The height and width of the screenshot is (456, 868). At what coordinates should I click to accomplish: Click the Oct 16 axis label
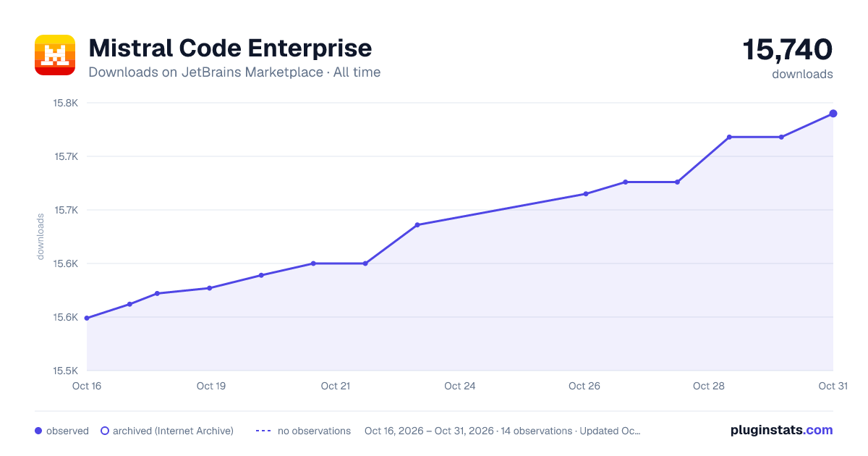coord(87,386)
